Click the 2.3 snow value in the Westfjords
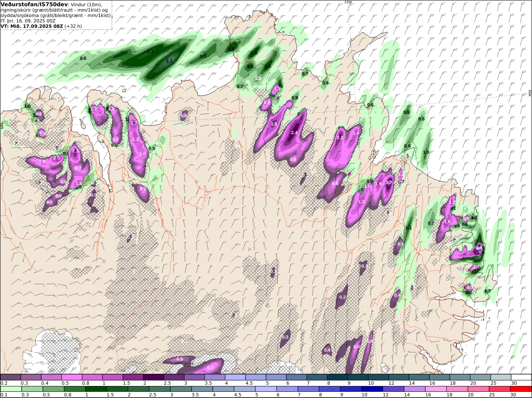Screen dimensions: 532x398 (75, 151)
